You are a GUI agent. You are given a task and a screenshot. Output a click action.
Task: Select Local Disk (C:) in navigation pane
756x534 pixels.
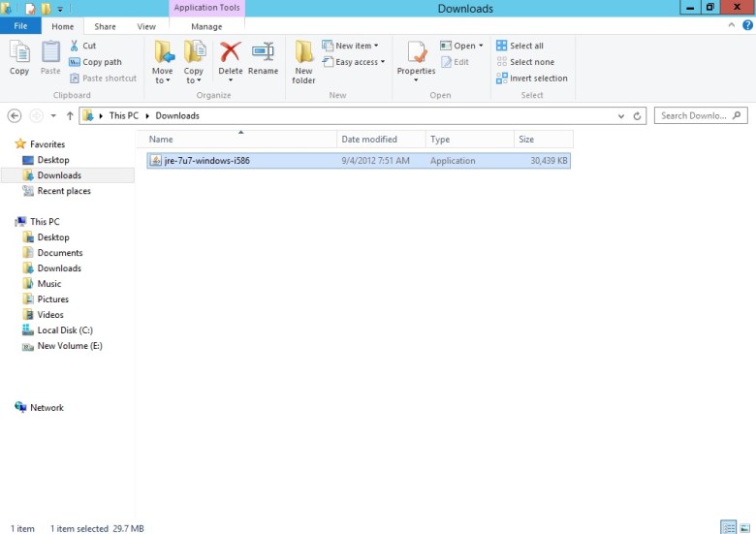coord(65,330)
